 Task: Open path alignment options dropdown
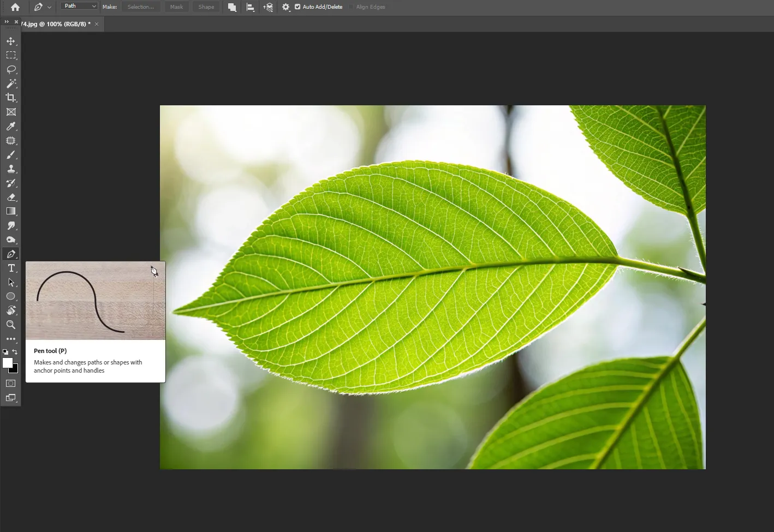point(250,7)
